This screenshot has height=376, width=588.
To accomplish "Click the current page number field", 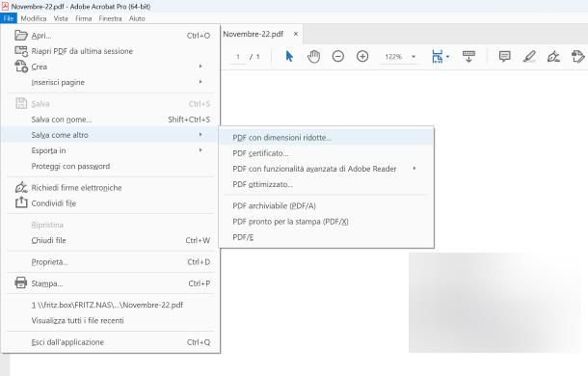I will pyautogui.click(x=238, y=57).
